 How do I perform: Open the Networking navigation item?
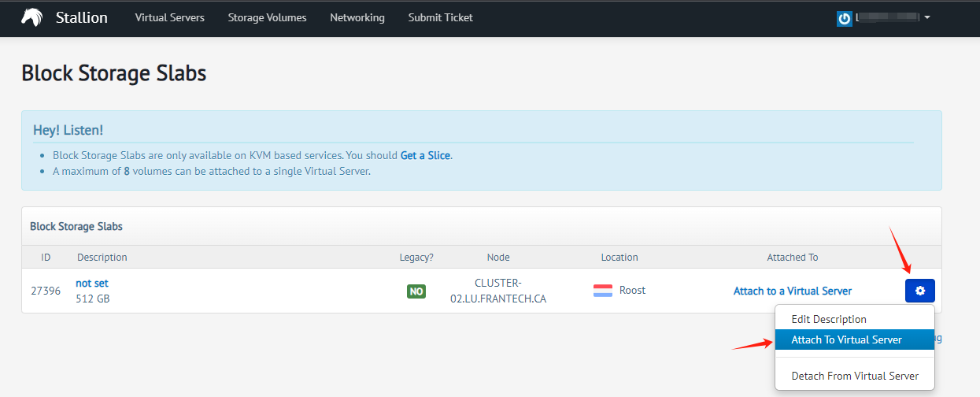(357, 17)
